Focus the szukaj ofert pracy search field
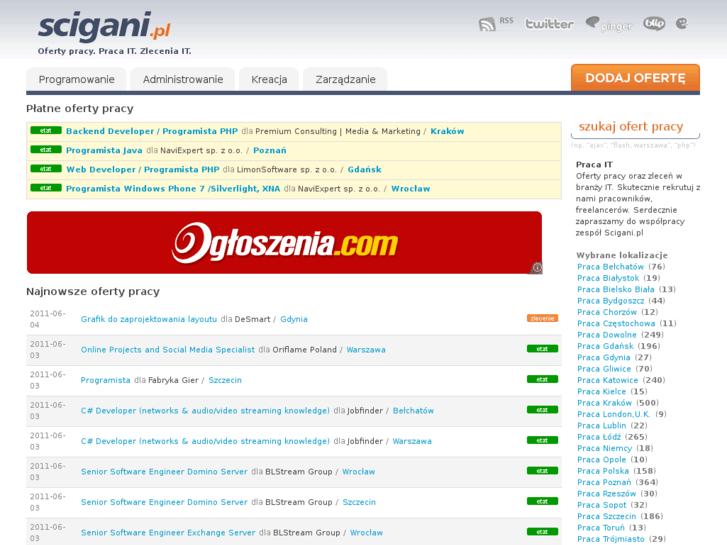The image size is (727, 545). point(635,127)
